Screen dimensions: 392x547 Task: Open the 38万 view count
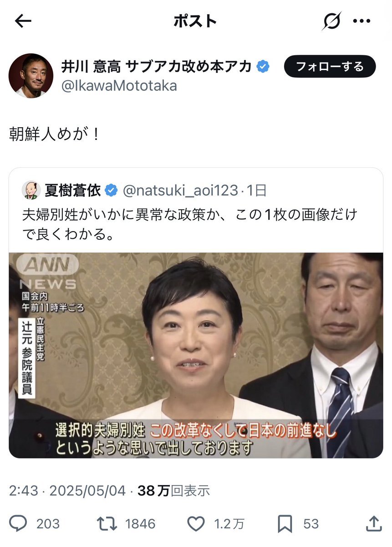[x=173, y=490]
